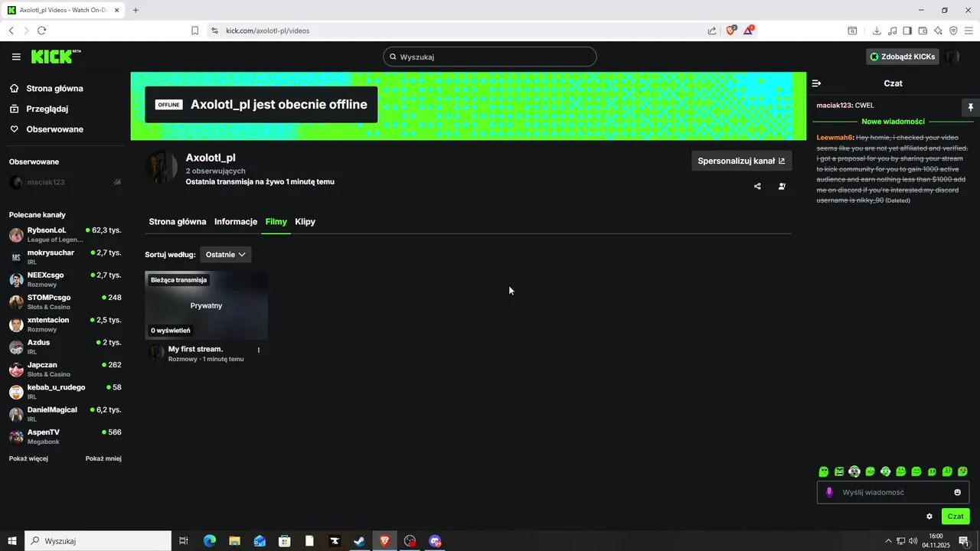Viewport: 980px width, 551px height.
Task: Switch to Informacje tab
Action: (x=236, y=222)
